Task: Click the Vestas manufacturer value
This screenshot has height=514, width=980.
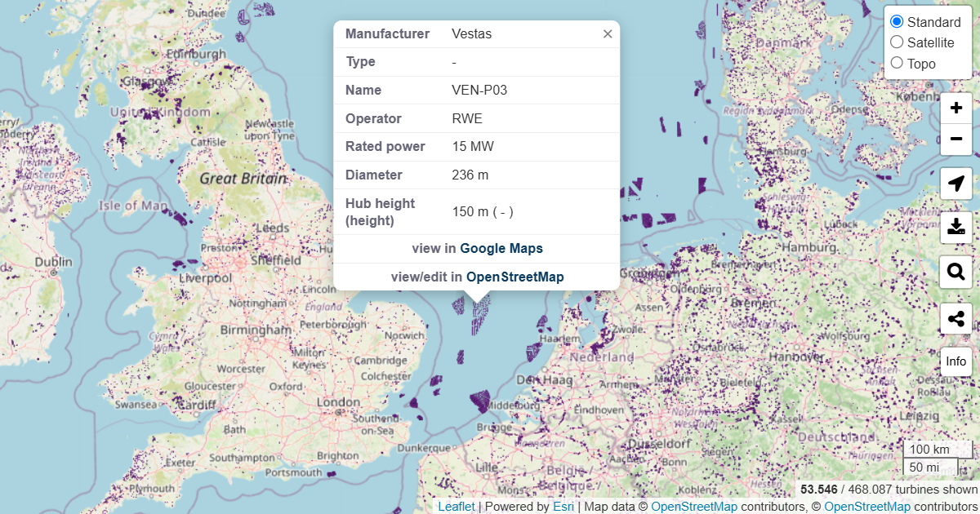Action: coord(472,34)
